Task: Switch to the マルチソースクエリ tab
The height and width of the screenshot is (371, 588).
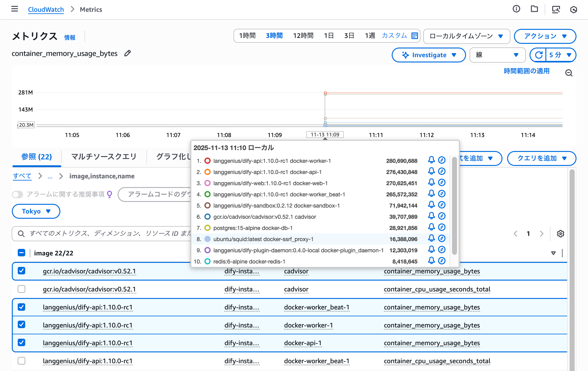Action: coord(104,157)
